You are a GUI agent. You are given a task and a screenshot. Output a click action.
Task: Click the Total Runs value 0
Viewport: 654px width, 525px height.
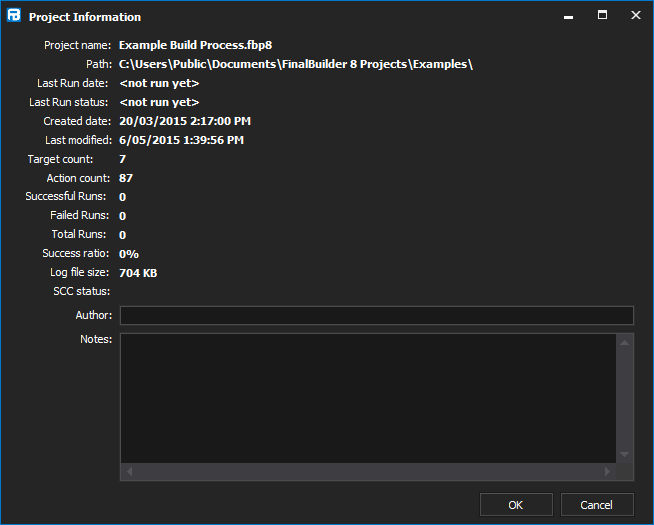click(x=122, y=235)
